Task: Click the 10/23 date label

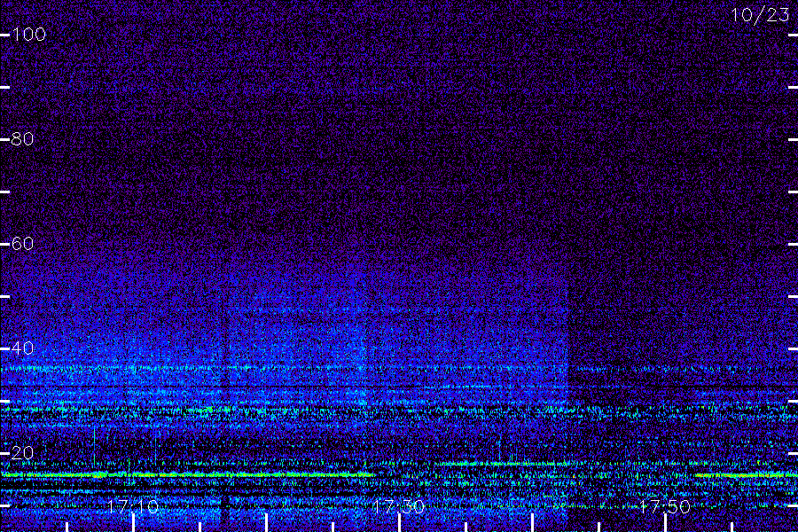Action: coord(761,15)
